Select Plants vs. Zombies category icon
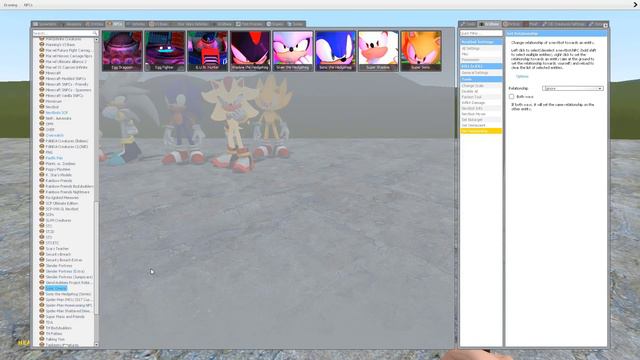The image size is (640, 360). [x=42, y=163]
